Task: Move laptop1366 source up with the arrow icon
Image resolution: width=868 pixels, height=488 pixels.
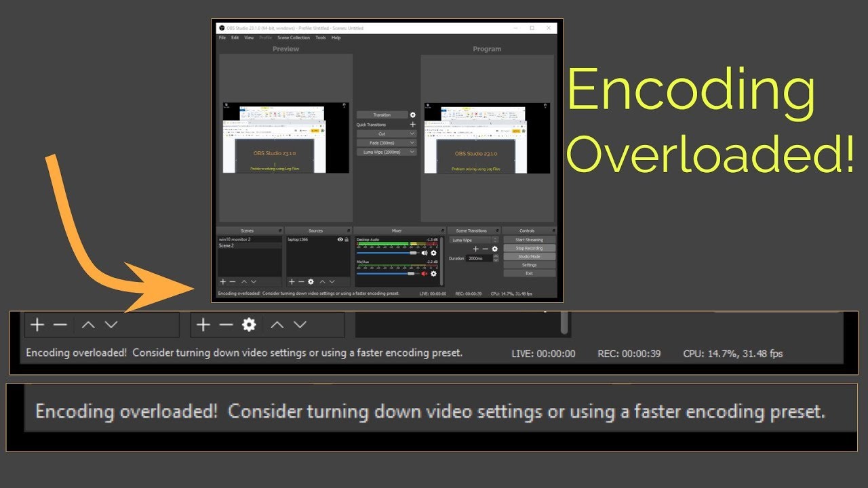Action: (321, 281)
